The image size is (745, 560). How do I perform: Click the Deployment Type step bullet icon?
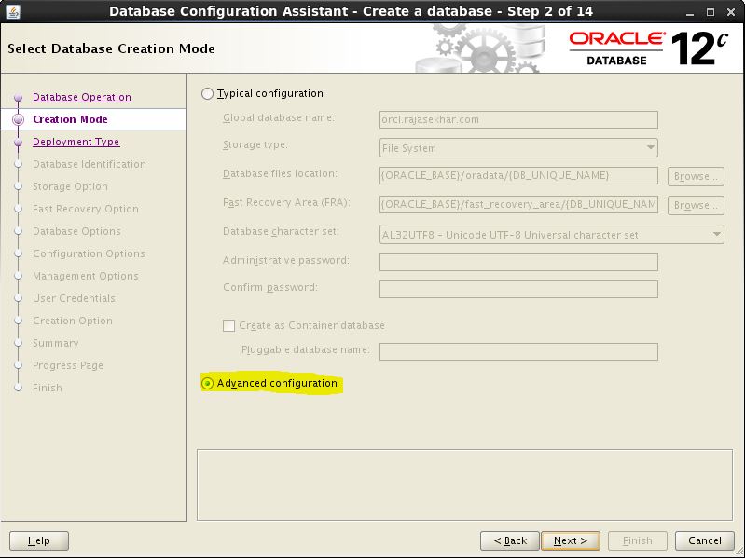pyautogui.click(x=18, y=143)
